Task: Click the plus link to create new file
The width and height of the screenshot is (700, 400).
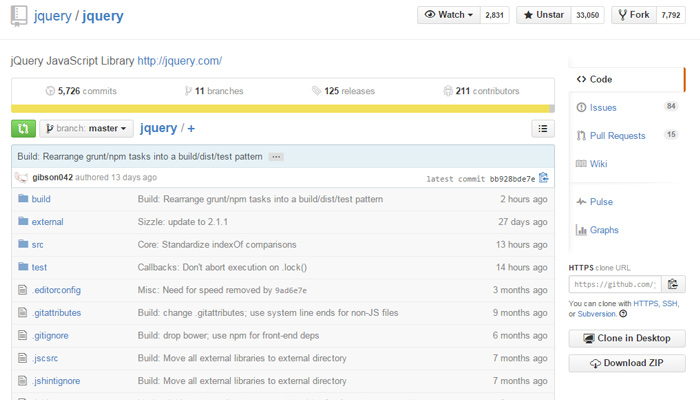Action: [x=191, y=129]
